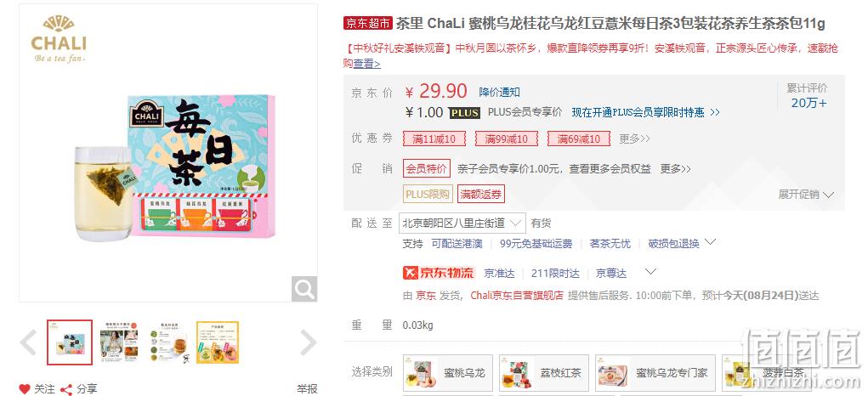Select the 蜜桃乌龙 category option
This screenshot has height=396, width=868.
click(x=448, y=373)
